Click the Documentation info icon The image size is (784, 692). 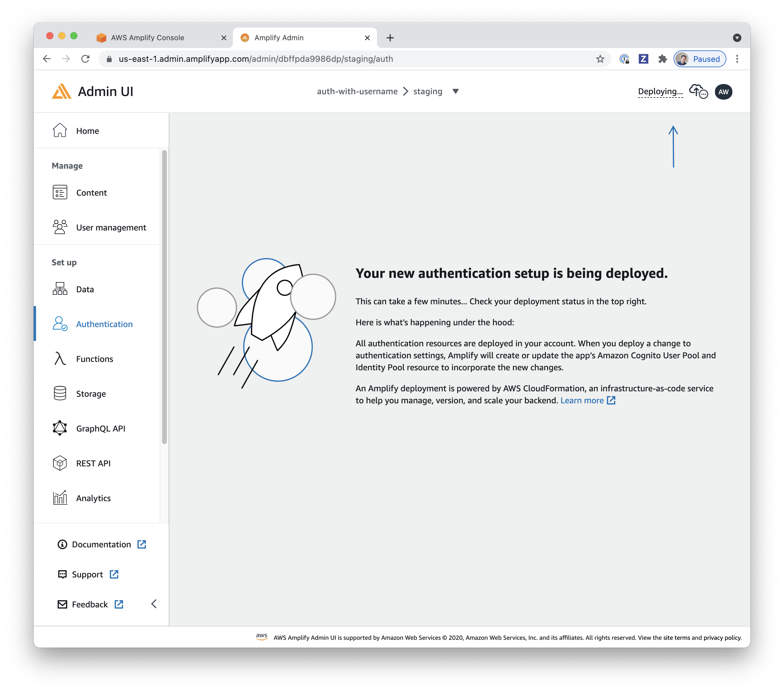point(62,544)
